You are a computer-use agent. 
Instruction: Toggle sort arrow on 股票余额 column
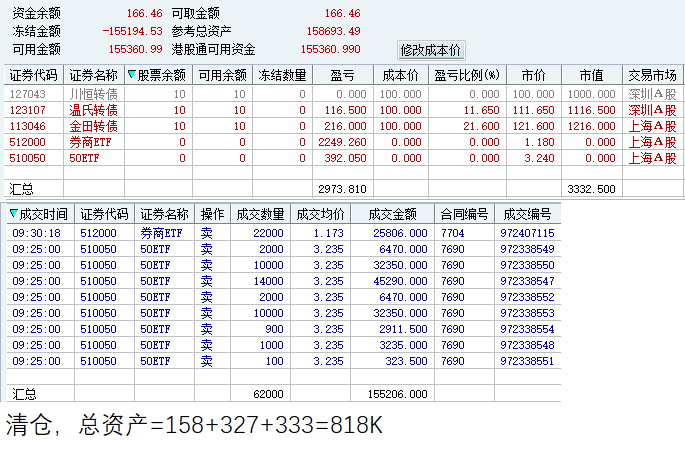coord(131,75)
